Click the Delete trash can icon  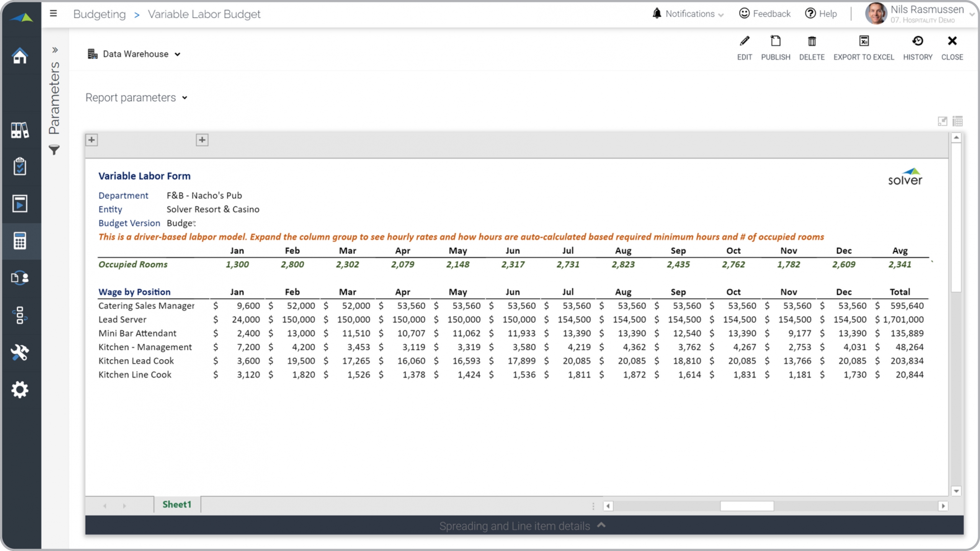click(x=812, y=41)
